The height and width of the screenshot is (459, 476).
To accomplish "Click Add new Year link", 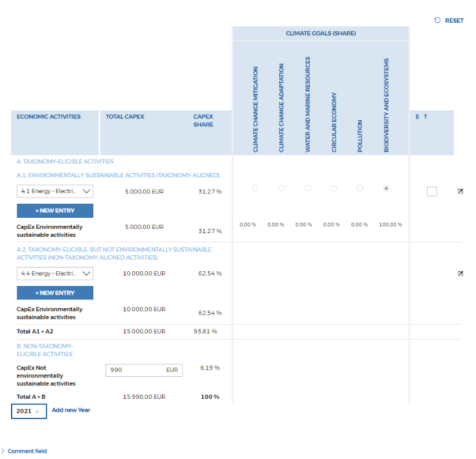I will point(71,410).
